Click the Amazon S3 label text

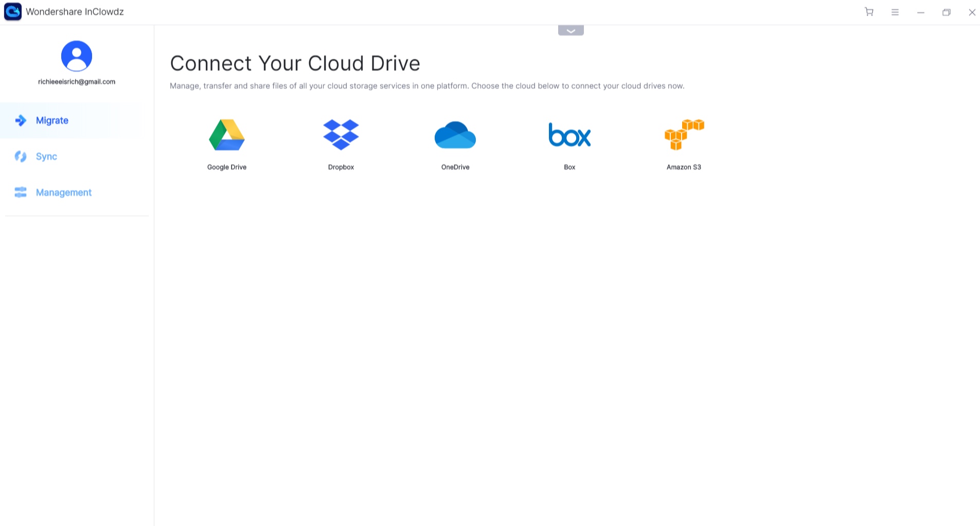[684, 167]
